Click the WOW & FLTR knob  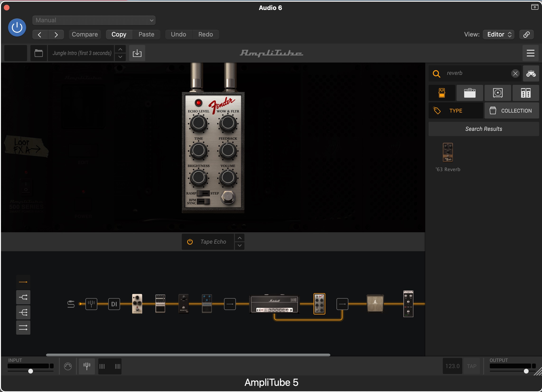pos(228,123)
